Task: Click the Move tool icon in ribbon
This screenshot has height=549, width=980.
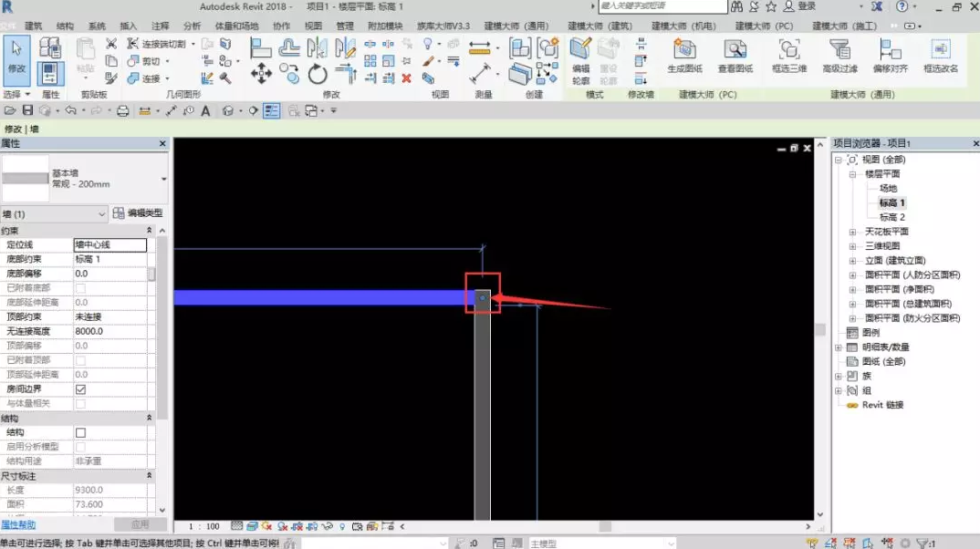Action: (x=261, y=74)
